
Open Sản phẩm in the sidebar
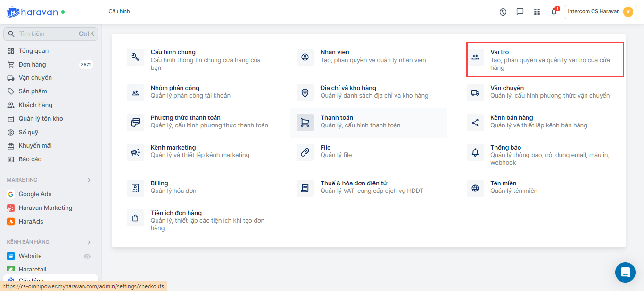pyautogui.click(x=33, y=91)
